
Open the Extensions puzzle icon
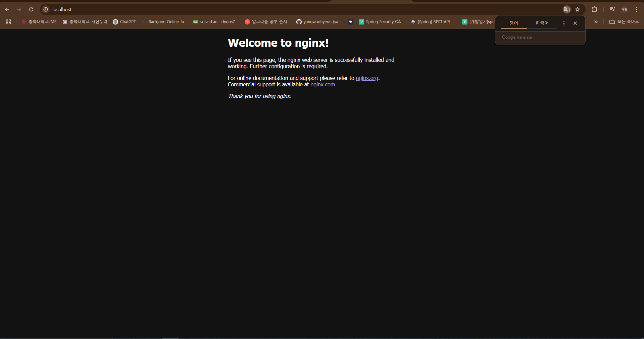[x=594, y=9]
